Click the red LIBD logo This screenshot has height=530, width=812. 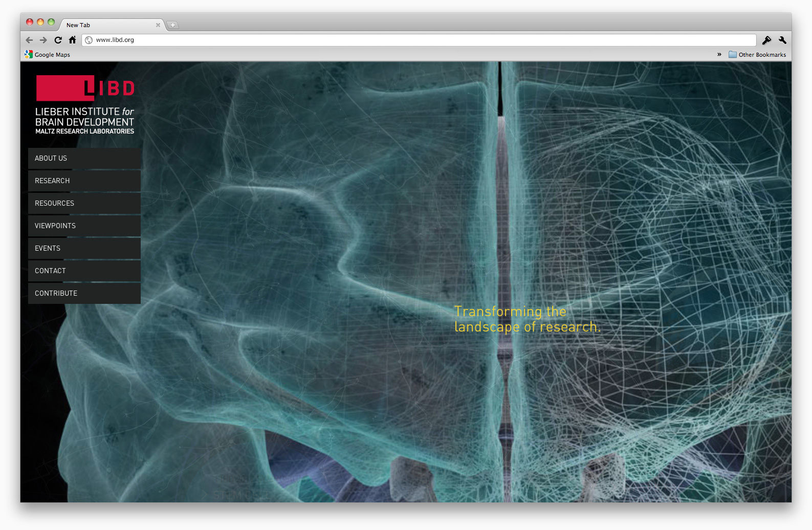point(85,88)
